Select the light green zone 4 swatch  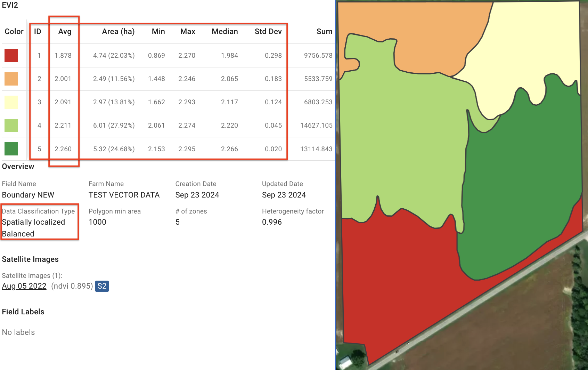tap(11, 126)
